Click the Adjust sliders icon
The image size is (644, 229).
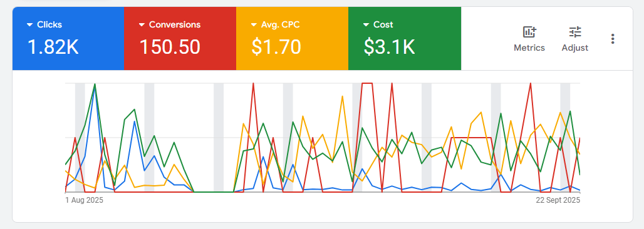(x=575, y=32)
